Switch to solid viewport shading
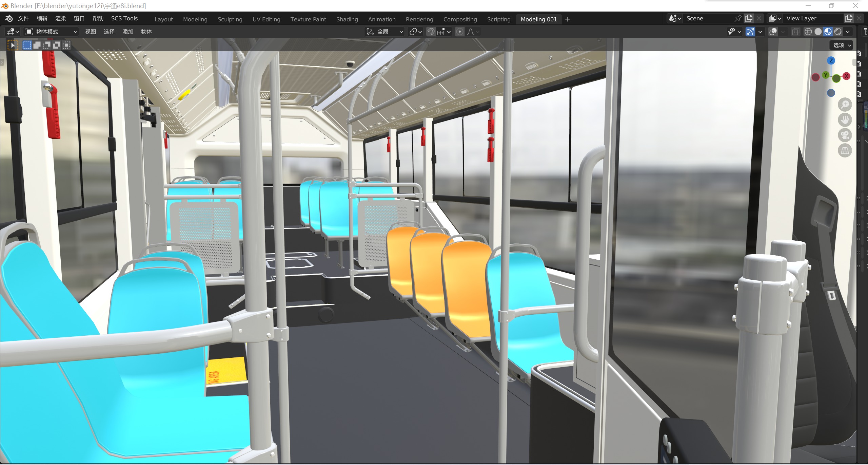This screenshot has height=465, width=868. [x=818, y=32]
